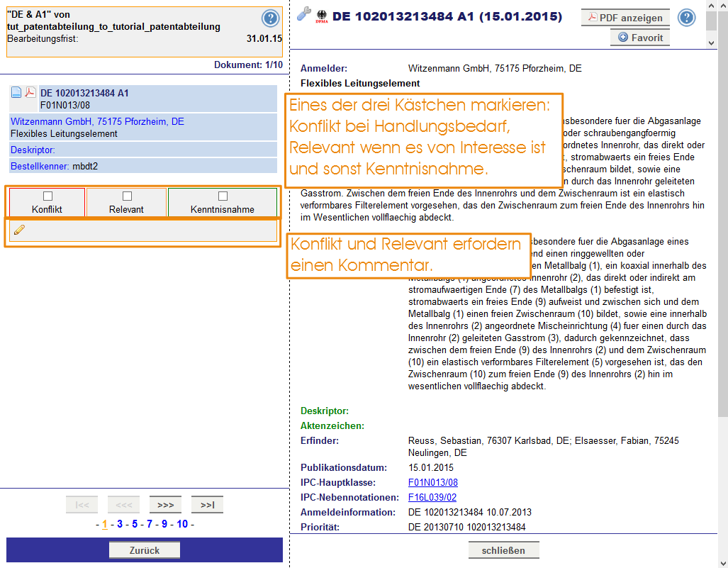The width and height of the screenshot is (728, 568).
Task: Open help icon beside the Favorit button
Action: (686, 18)
